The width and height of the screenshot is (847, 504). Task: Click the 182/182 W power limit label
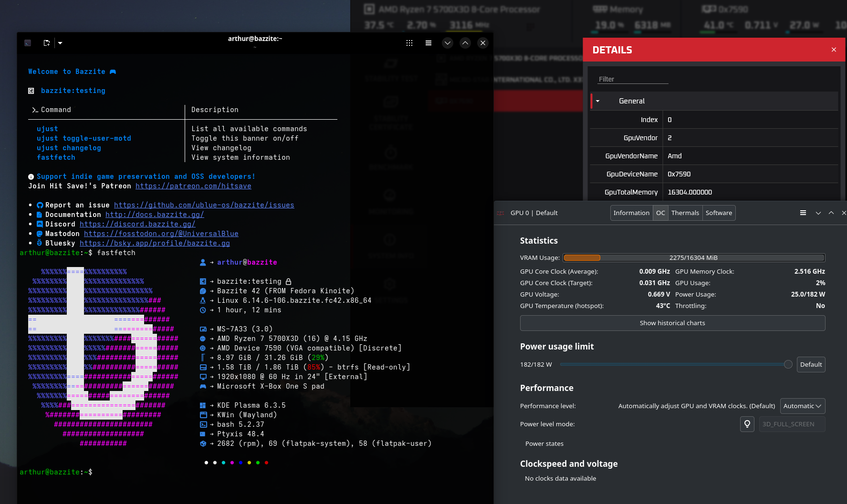coord(536,364)
